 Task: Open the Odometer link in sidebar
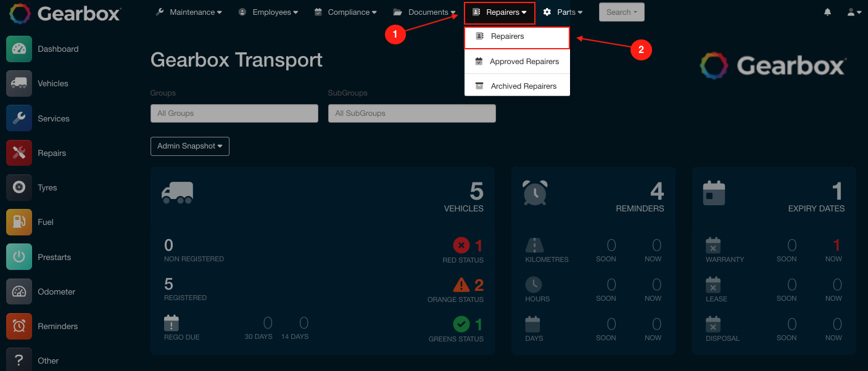point(57,291)
